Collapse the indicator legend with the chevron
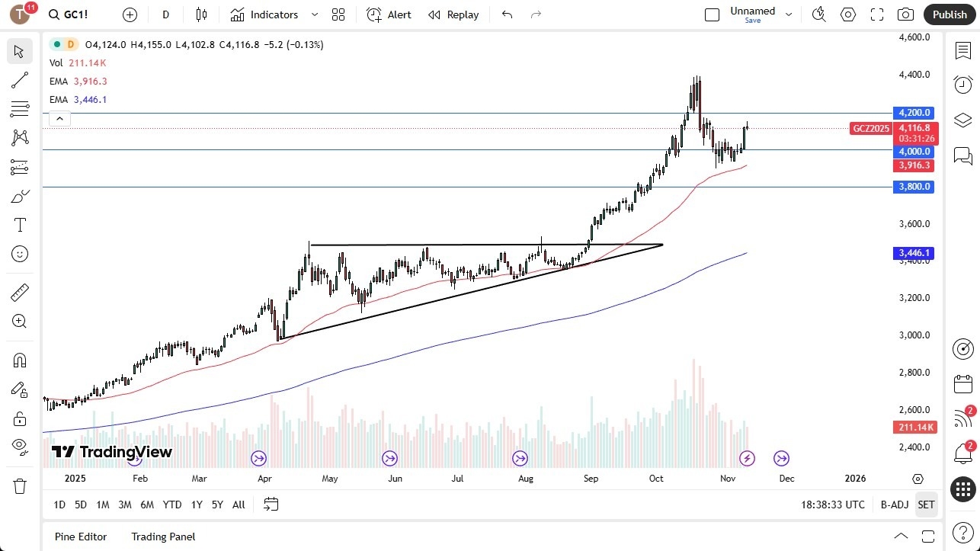Image resolution: width=980 pixels, height=551 pixels. tap(59, 118)
